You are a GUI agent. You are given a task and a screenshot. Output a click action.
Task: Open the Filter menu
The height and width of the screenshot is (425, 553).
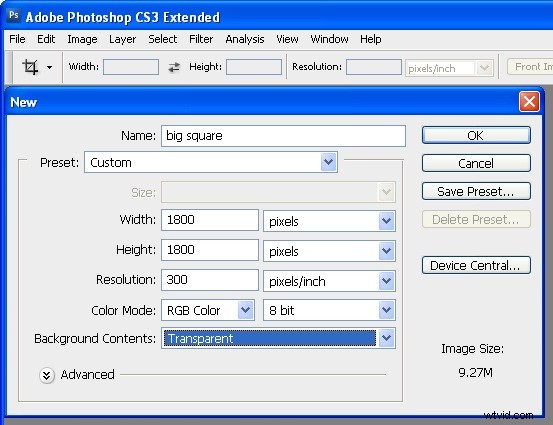click(x=201, y=39)
